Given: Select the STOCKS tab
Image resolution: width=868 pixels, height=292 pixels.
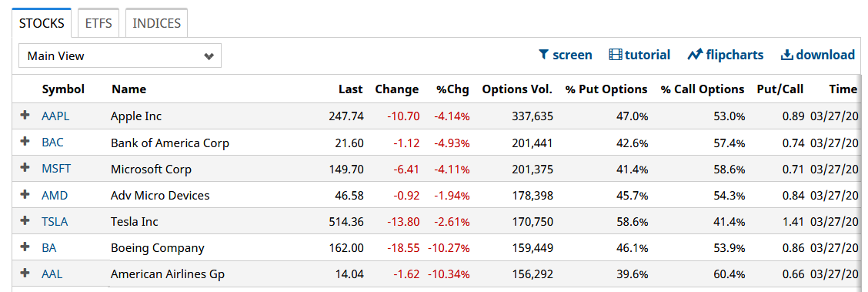Looking at the screenshot, I should (x=42, y=23).
